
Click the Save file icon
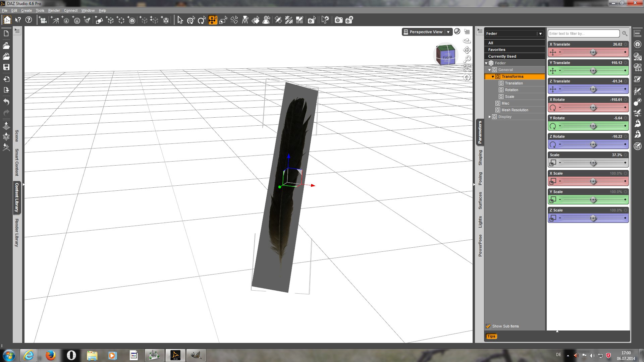[6, 67]
